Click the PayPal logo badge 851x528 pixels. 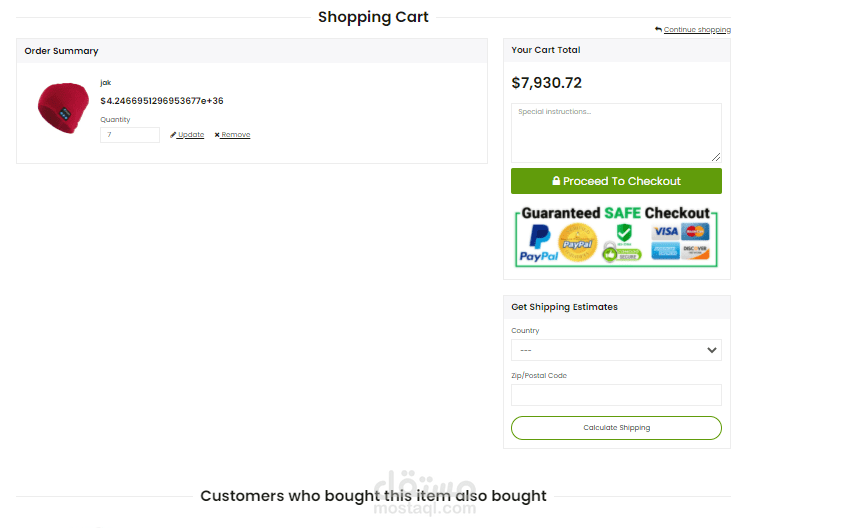(x=540, y=243)
